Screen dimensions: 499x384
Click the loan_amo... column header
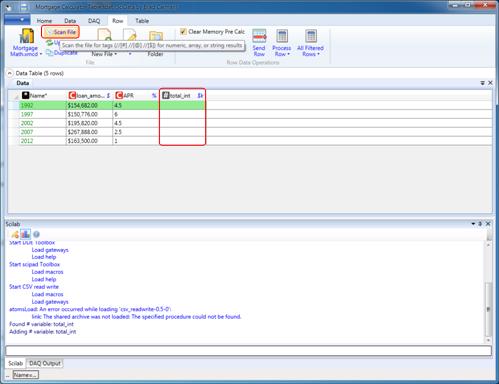[90, 96]
